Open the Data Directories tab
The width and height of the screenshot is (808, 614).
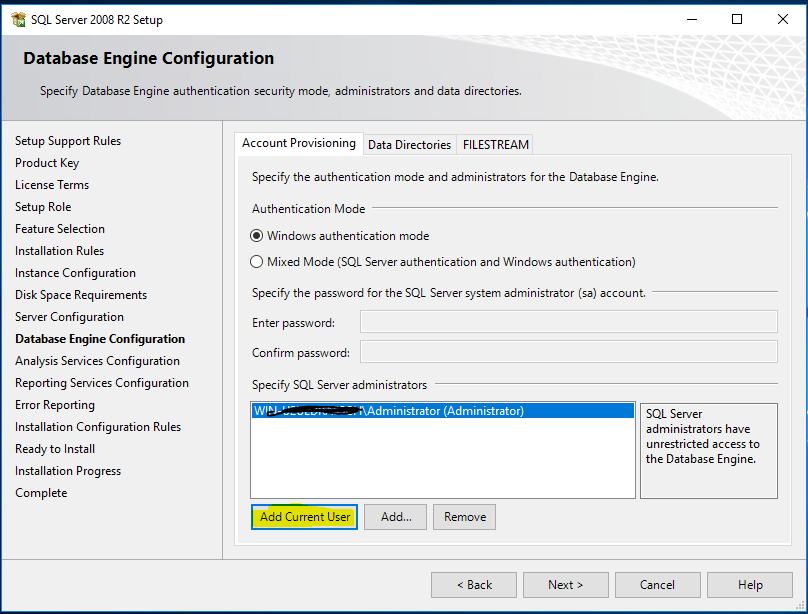409,145
